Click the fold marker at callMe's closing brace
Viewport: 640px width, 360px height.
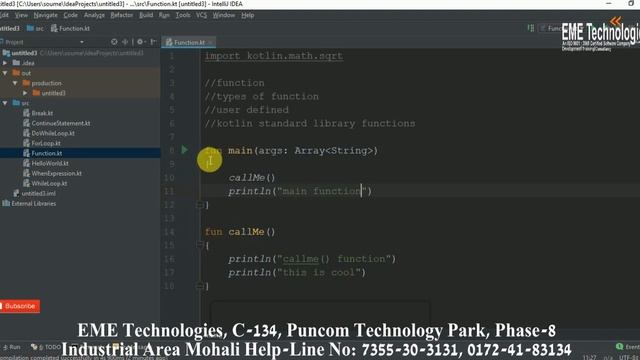click(200, 286)
